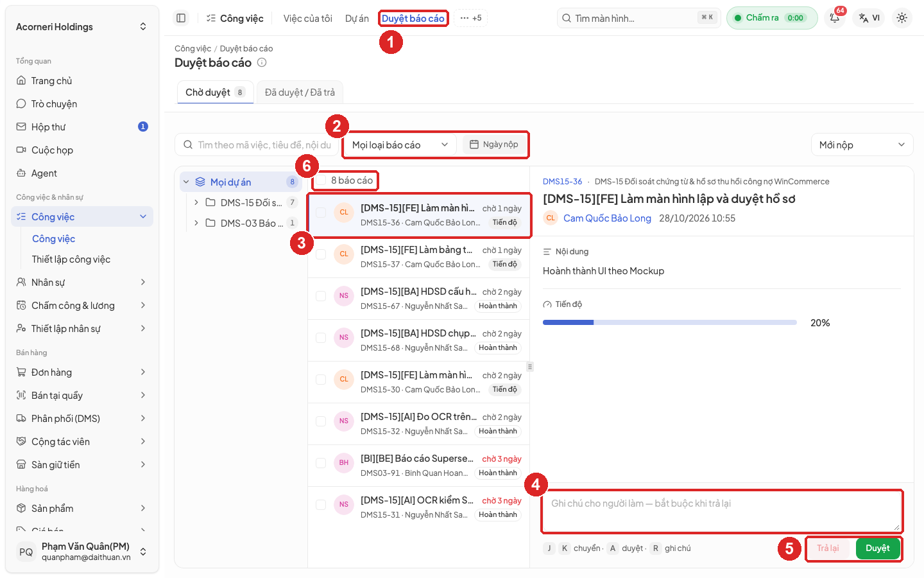Click the 20% Tiến độ progress bar
This screenshot has height=578, width=924.
pos(670,322)
